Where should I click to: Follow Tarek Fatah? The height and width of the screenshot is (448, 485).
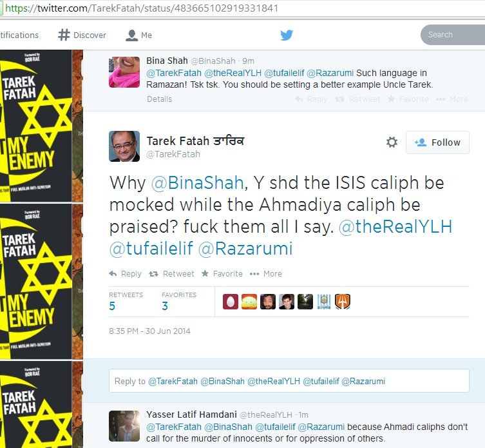tap(437, 142)
